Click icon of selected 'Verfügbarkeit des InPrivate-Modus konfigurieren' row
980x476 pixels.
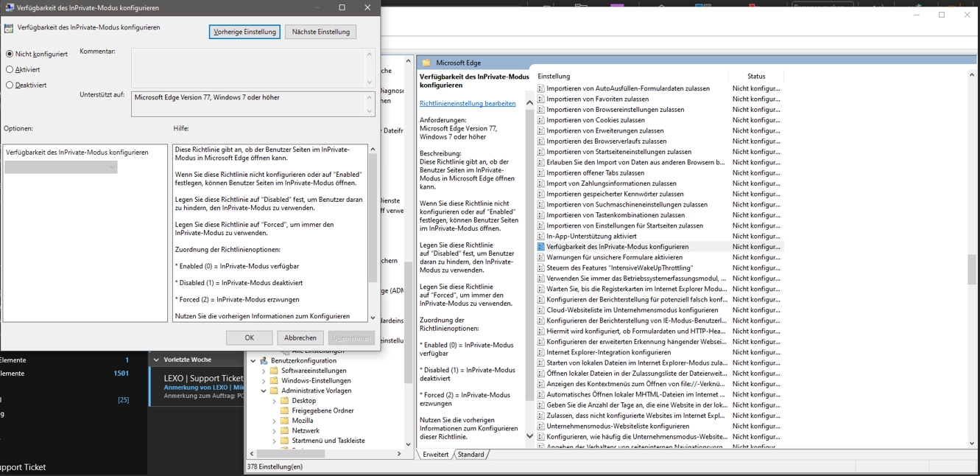pos(541,247)
